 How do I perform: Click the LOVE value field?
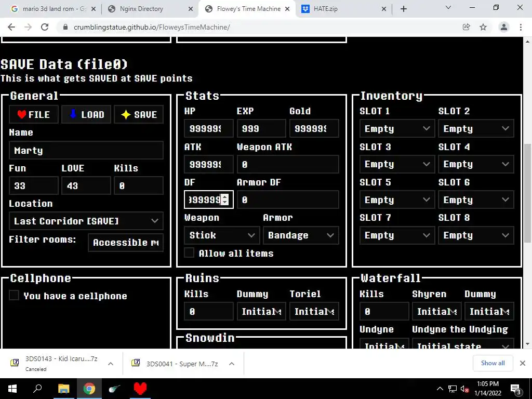tap(86, 185)
